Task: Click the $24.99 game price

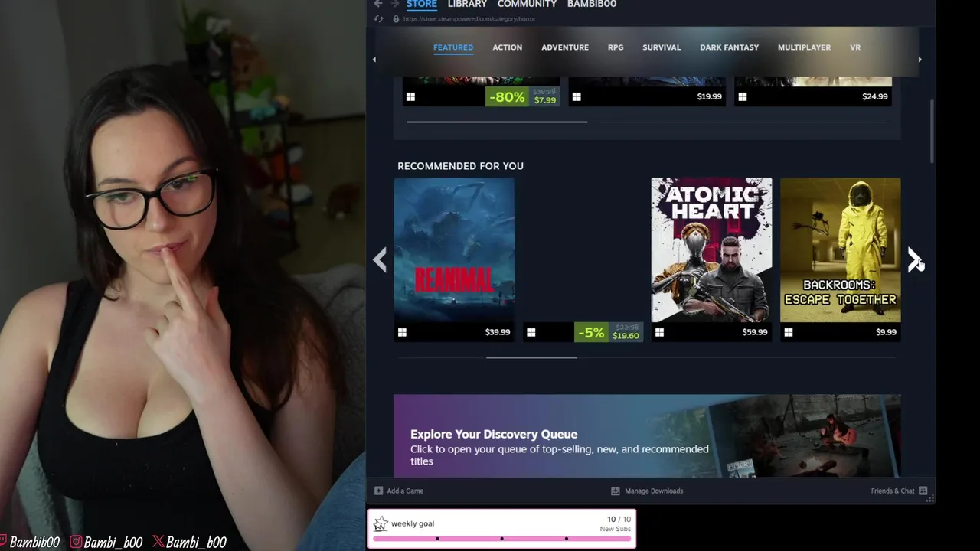Action: tap(875, 96)
